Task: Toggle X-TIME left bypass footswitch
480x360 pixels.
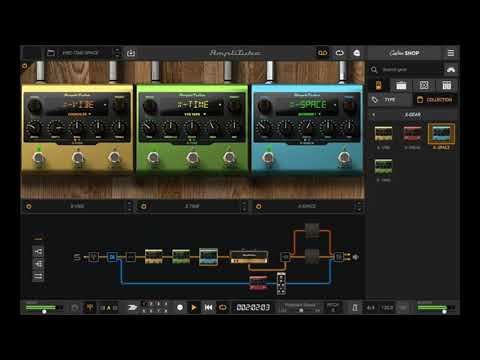Action: click(154, 158)
